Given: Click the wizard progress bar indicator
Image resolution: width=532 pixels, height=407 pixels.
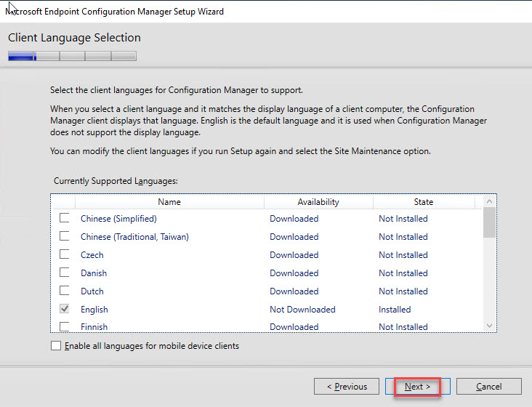Looking at the screenshot, I should coord(72,56).
